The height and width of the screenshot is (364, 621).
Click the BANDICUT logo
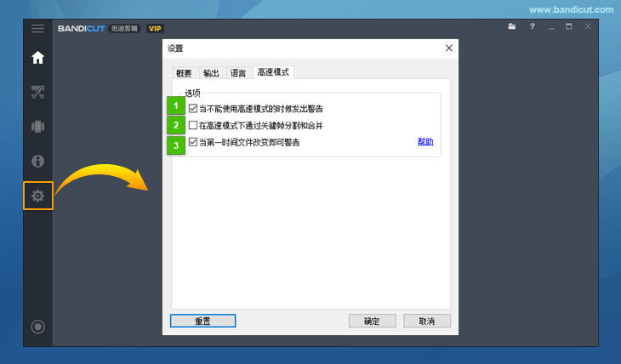[x=82, y=29]
